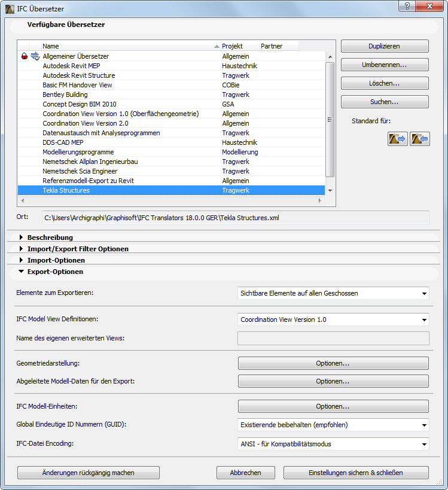Select Bentley Building translator

tap(171, 95)
